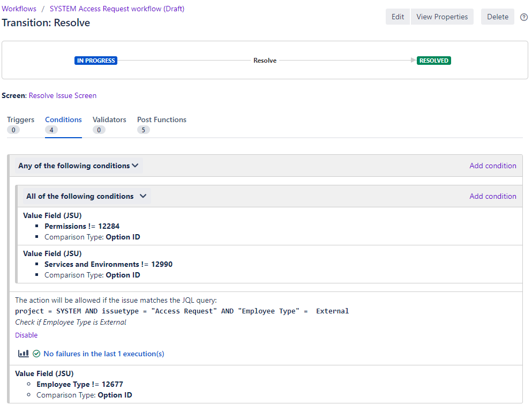Click the JQL query text starting 'project = SYSTEM'
This screenshot has height=412, width=532.
tap(182, 311)
